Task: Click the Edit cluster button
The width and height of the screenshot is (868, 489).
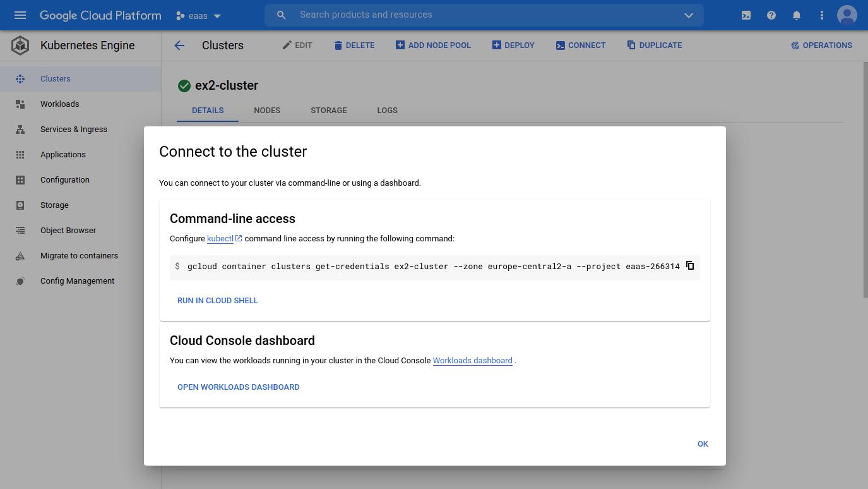Action: (297, 45)
